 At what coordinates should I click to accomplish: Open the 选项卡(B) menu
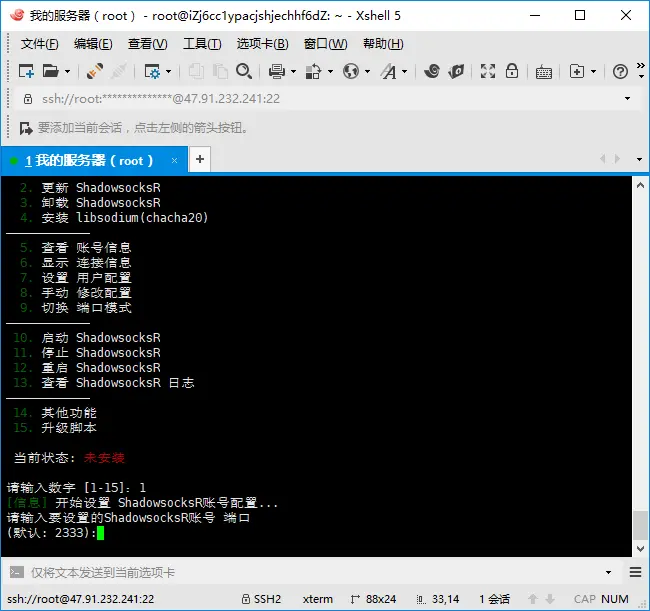tap(262, 44)
